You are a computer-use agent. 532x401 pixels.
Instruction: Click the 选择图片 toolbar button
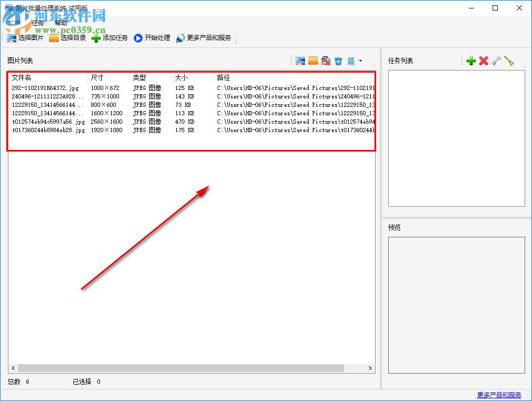coord(25,38)
